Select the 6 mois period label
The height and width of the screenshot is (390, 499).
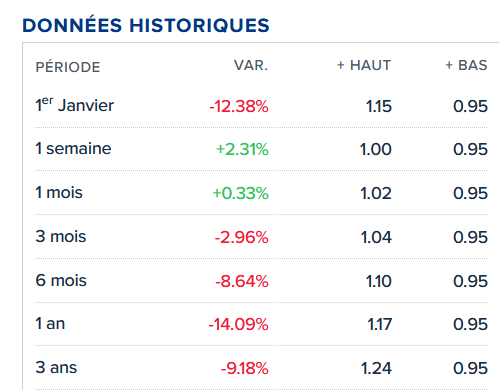pyautogui.click(x=61, y=280)
